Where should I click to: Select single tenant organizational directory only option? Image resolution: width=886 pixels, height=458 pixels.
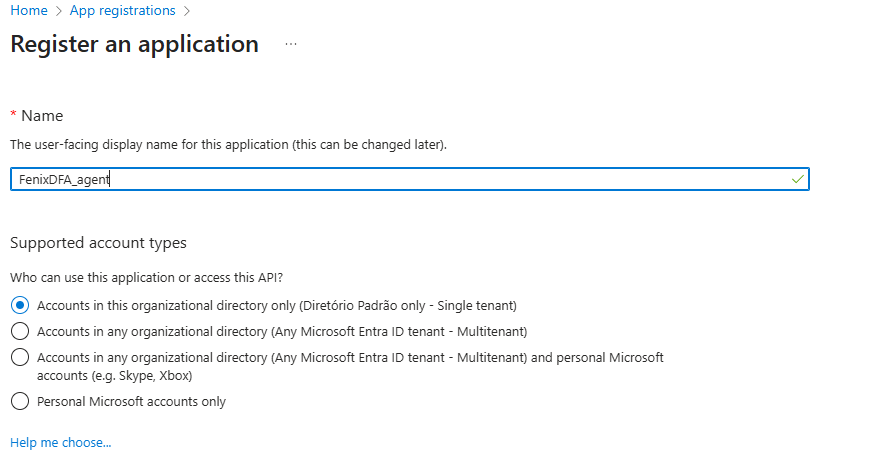pos(19,305)
